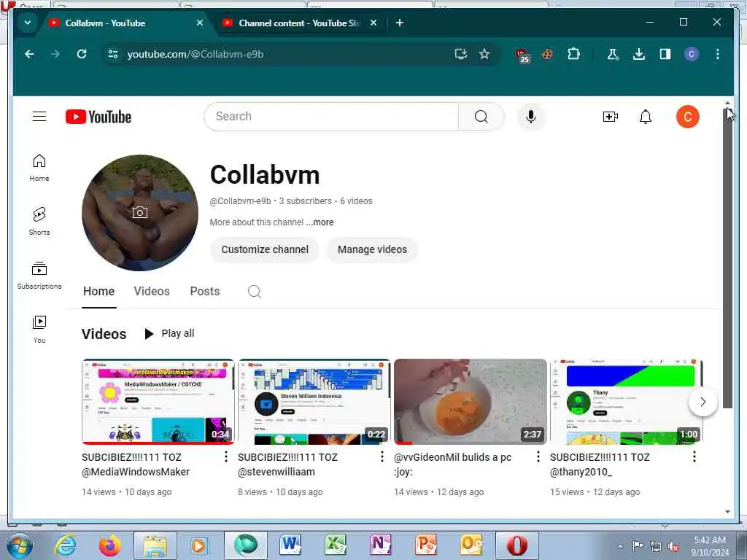Image resolution: width=747 pixels, height=560 pixels.
Task: Activate voice search microphone
Action: (531, 117)
